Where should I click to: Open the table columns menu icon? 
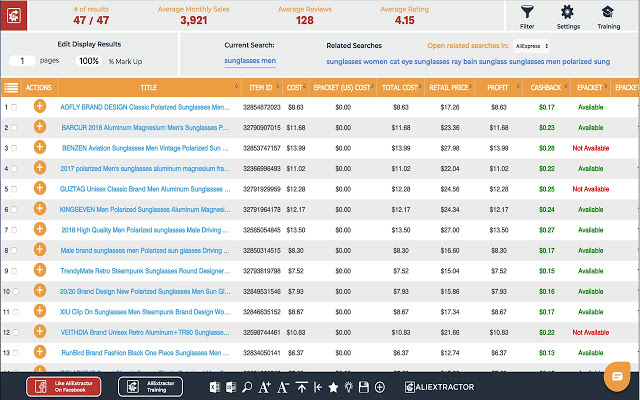click(x=11, y=88)
